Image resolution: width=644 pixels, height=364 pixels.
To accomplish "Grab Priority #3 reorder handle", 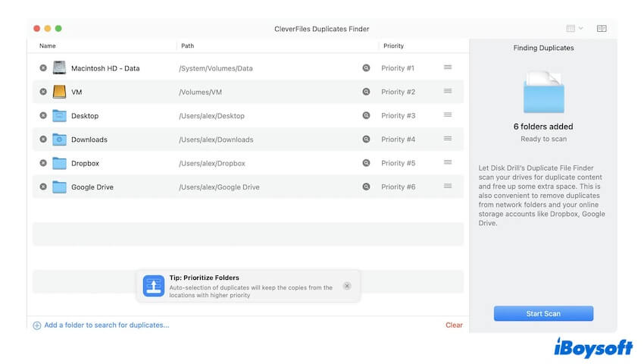I will [x=448, y=115].
